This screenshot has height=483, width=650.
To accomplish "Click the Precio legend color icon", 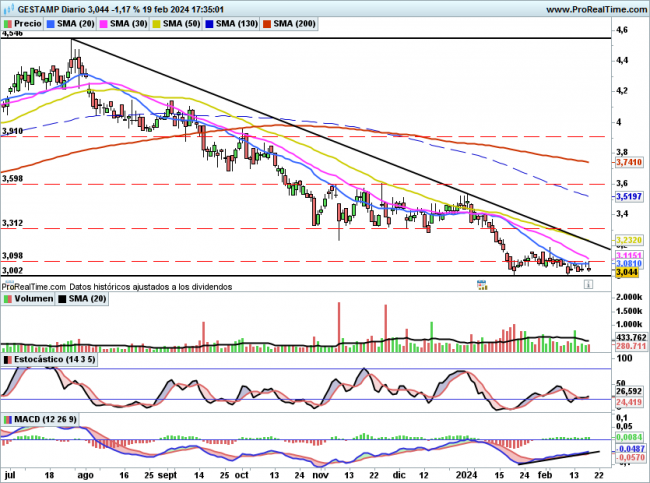I will click(8, 22).
